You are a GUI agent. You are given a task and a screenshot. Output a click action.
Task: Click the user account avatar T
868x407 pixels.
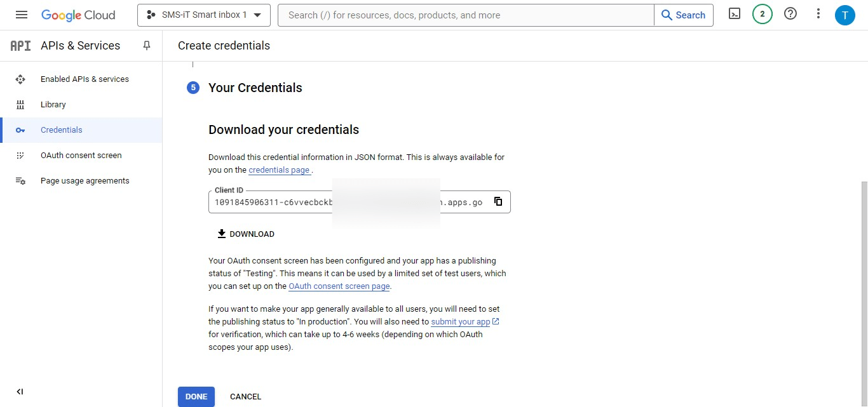pyautogui.click(x=844, y=15)
